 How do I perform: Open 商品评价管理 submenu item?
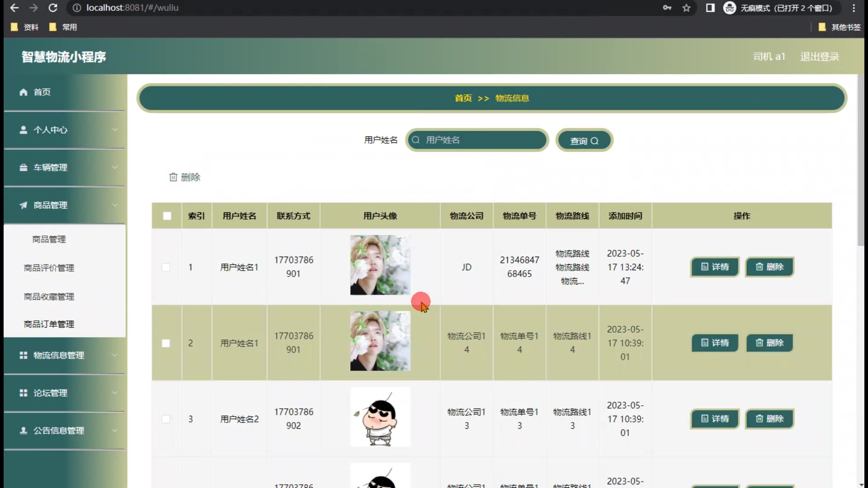(49, 268)
